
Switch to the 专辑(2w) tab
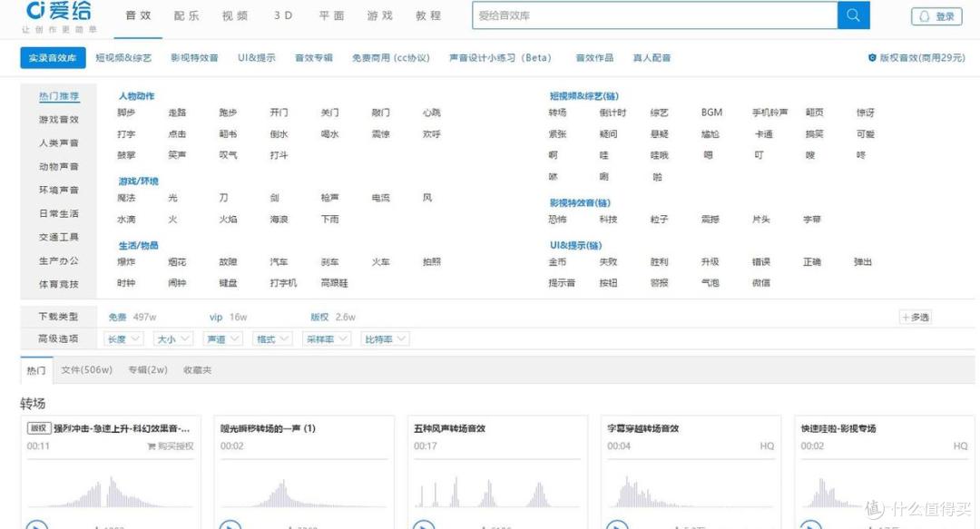click(x=148, y=370)
